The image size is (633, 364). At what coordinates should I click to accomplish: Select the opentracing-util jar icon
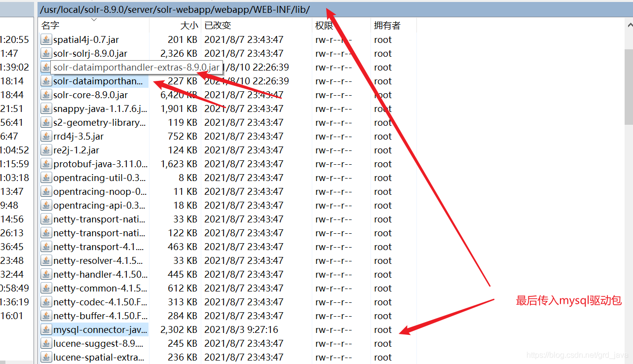pos(46,178)
